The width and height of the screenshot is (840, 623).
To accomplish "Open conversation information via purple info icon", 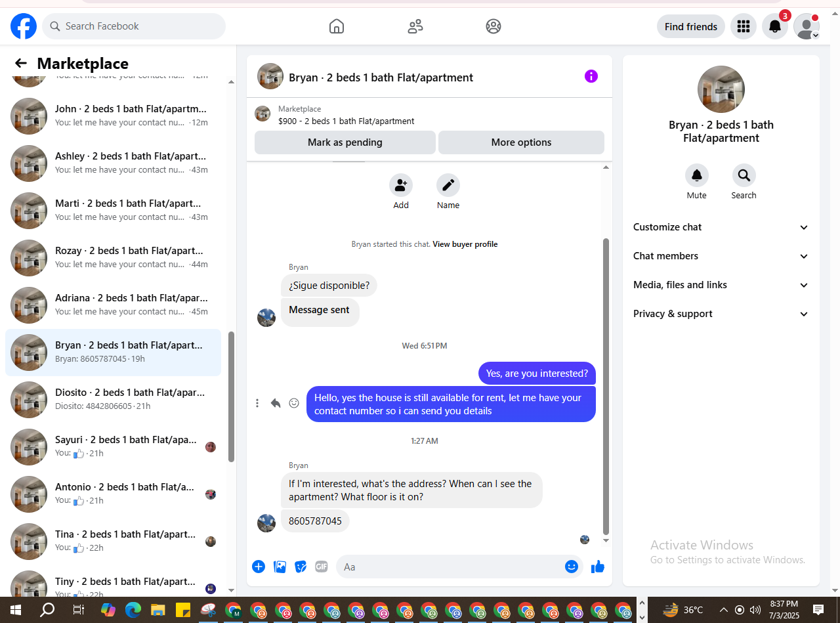I will coord(591,76).
